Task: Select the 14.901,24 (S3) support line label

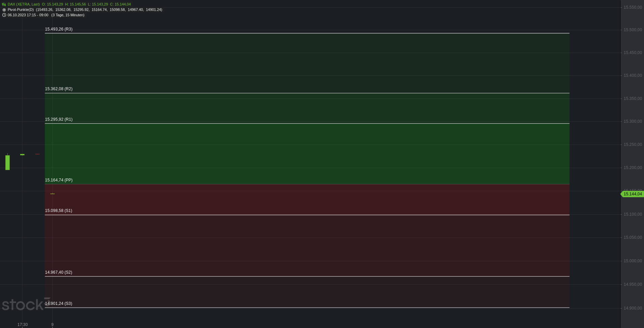Action: tap(59, 304)
